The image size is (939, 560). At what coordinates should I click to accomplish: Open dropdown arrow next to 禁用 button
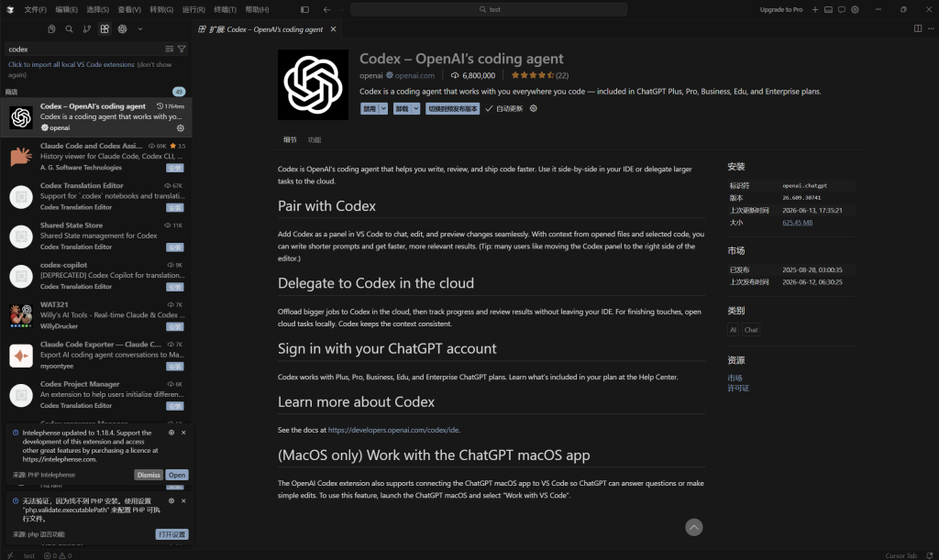[x=383, y=108]
